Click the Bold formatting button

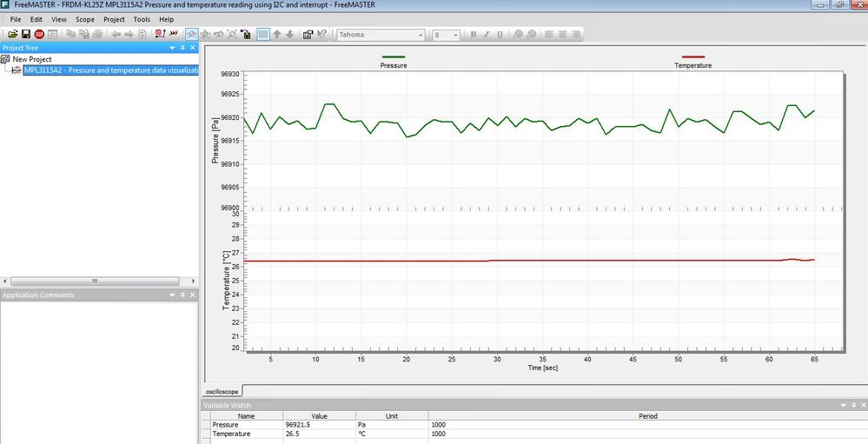pyautogui.click(x=474, y=35)
